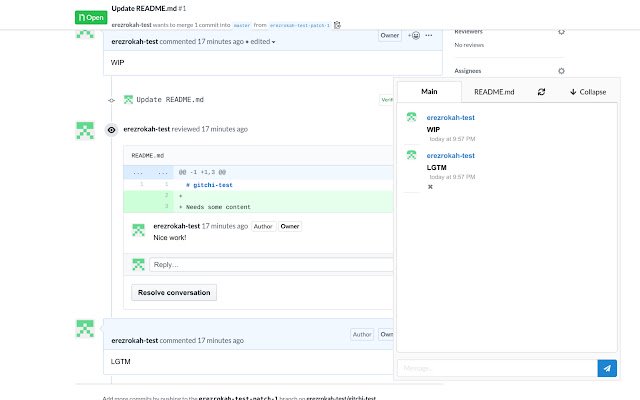The width and height of the screenshot is (640, 400).
Task: Open the Reviewers settings gear
Action: [x=561, y=32]
